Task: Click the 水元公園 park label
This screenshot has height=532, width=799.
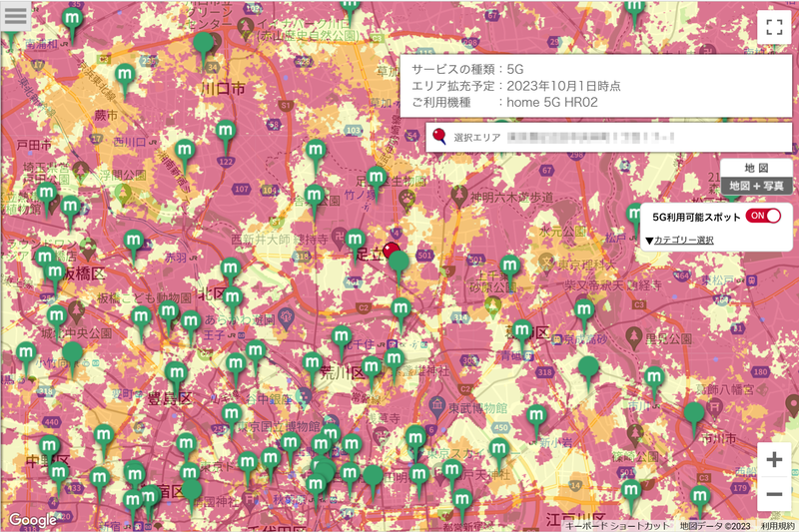Action: click(563, 232)
